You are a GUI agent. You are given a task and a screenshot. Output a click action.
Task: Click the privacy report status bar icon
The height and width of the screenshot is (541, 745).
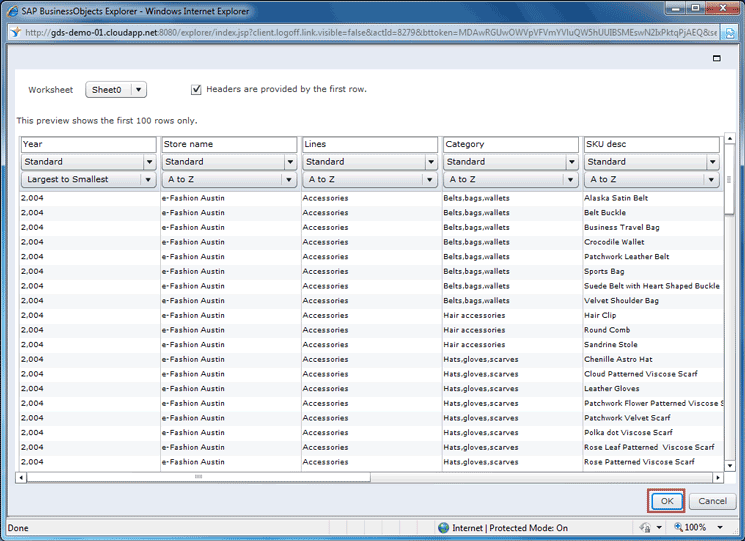tap(645, 528)
